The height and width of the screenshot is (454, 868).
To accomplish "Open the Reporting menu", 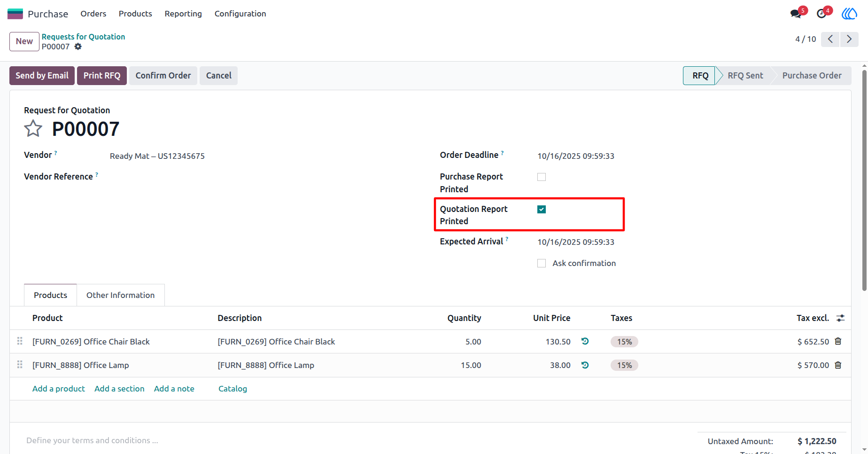I will coord(183,14).
